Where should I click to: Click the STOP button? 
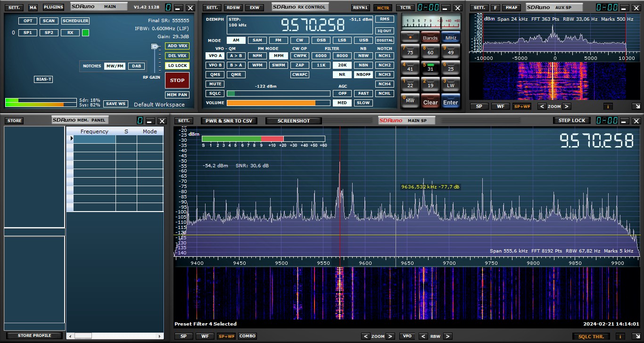point(177,80)
